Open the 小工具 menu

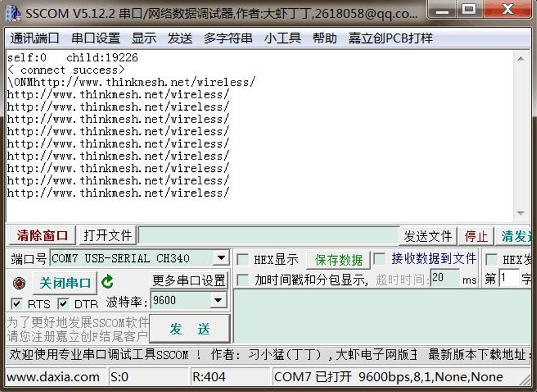point(282,38)
